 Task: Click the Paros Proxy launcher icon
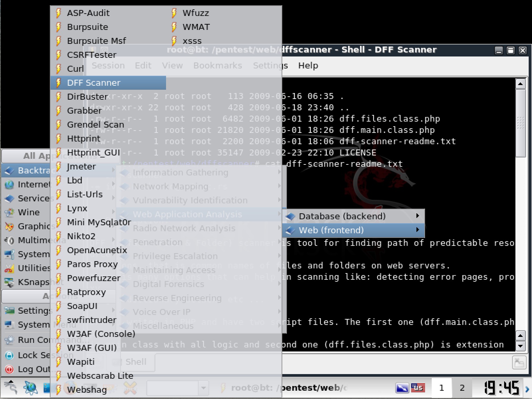coord(59,264)
